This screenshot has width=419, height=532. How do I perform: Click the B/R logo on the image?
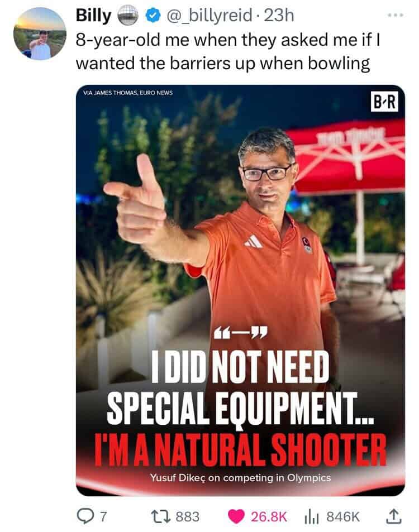click(x=384, y=101)
